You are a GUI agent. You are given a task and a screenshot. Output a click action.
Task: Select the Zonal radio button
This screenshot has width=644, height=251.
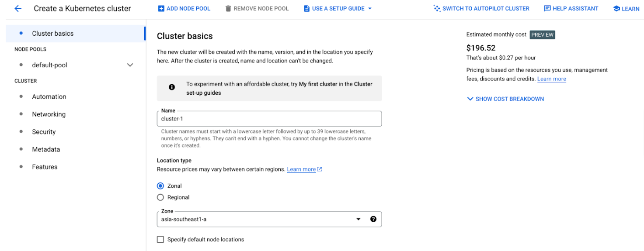point(160,186)
